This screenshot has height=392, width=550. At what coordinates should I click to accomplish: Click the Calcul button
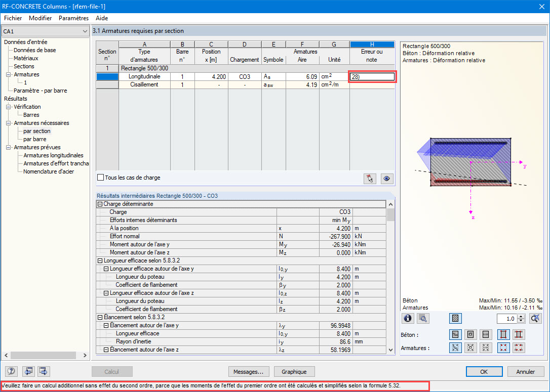pyautogui.click(x=112, y=372)
